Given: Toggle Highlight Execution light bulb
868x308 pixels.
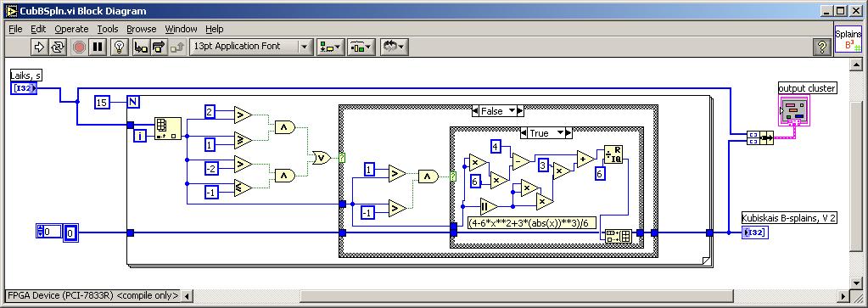Looking at the screenshot, I should pos(119,47).
